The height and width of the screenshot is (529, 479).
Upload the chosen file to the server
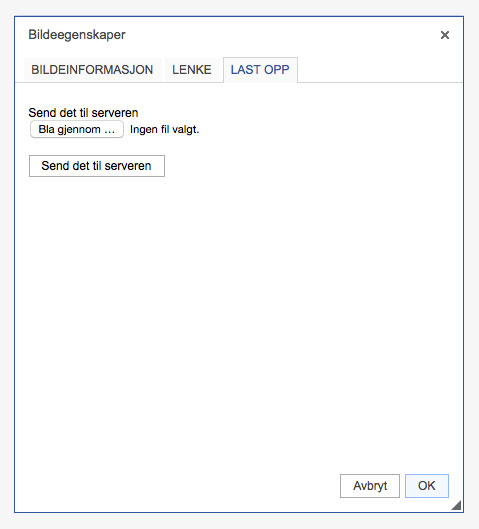point(97,166)
